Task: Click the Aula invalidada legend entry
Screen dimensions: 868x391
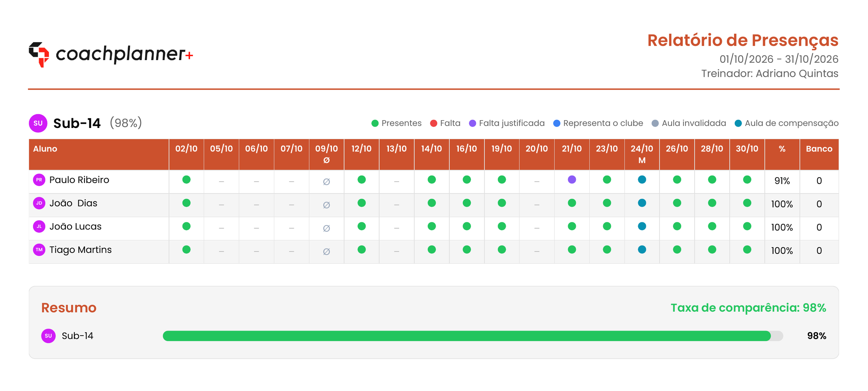Action: click(x=689, y=123)
